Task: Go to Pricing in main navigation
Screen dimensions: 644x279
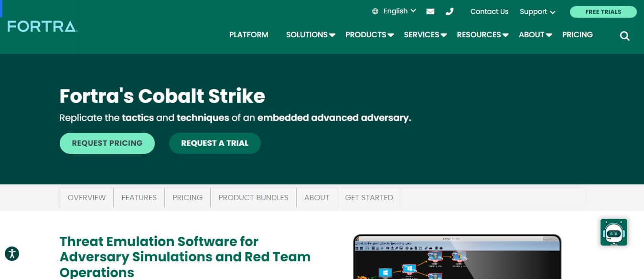Action: (x=577, y=34)
